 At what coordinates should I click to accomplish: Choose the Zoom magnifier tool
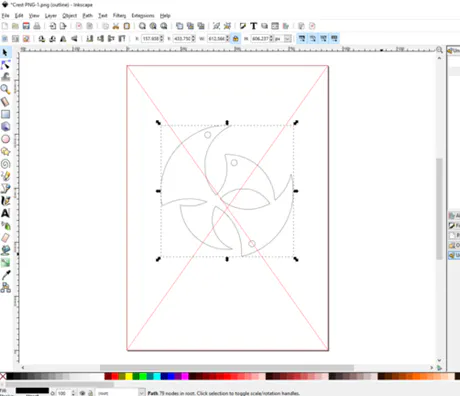[5, 89]
